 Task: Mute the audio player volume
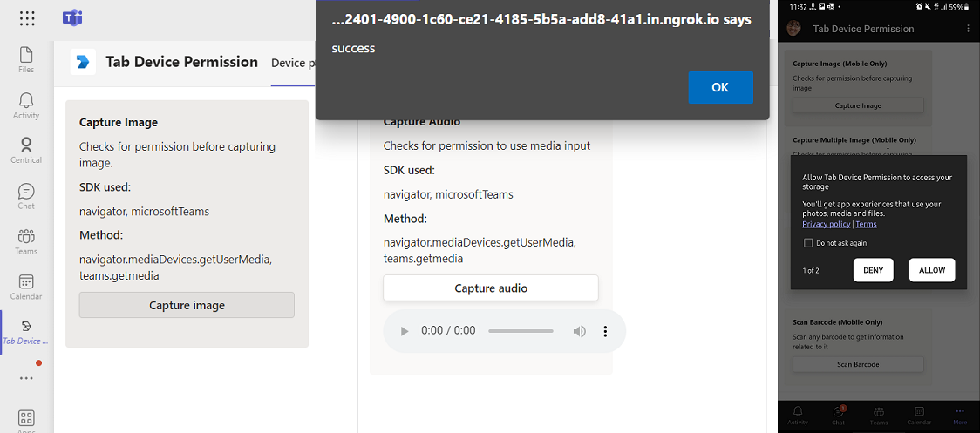579,331
